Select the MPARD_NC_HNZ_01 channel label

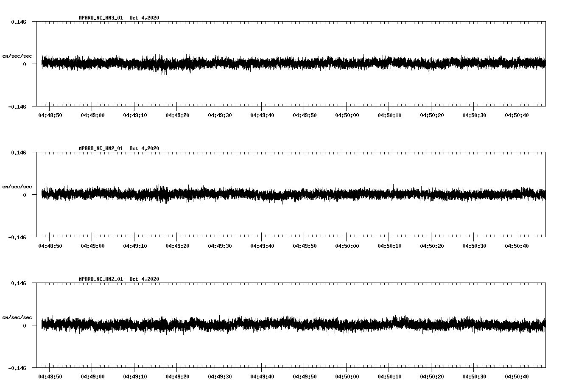point(100,279)
